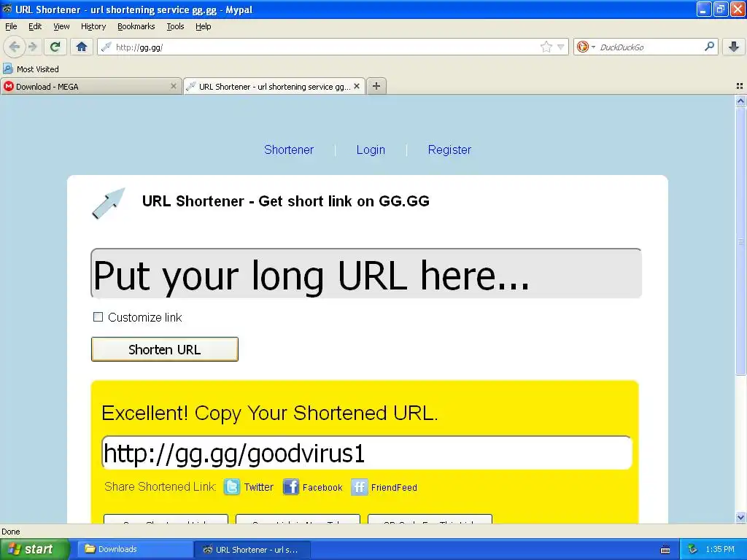Select the shortened URL gg.gg/goodvirus1 field

[366, 452]
